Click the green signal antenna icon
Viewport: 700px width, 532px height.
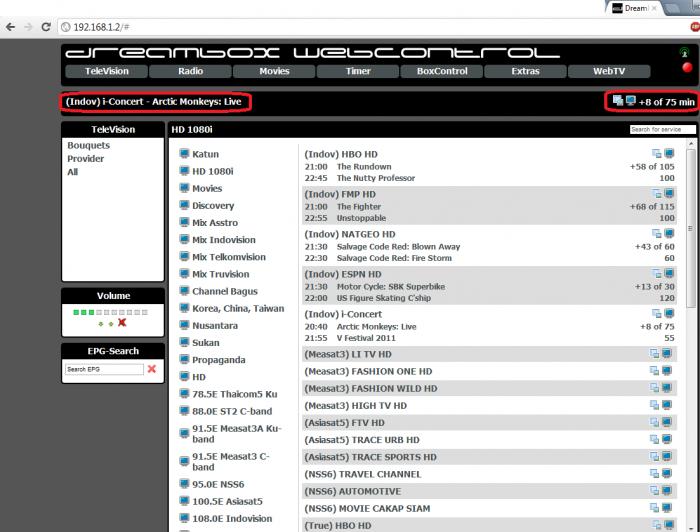pyautogui.click(x=684, y=52)
